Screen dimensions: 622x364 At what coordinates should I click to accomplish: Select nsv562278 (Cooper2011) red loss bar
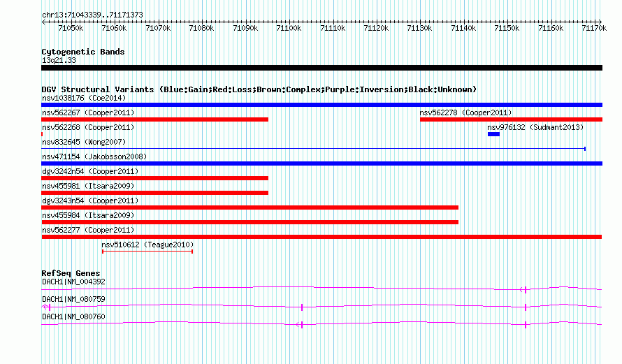coord(511,119)
